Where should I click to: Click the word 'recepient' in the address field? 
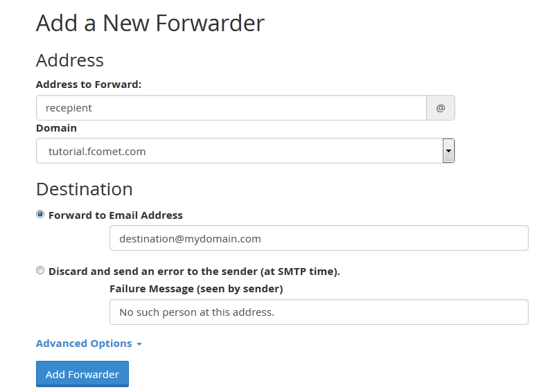click(69, 108)
